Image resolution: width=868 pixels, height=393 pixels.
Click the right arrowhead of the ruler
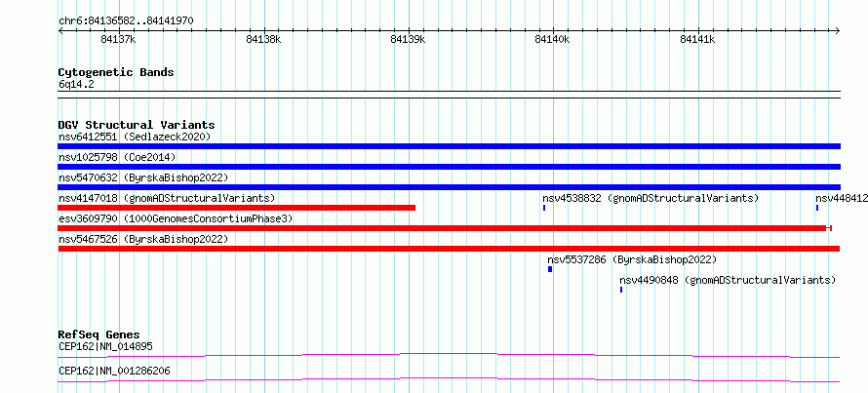pyautogui.click(x=838, y=30)
